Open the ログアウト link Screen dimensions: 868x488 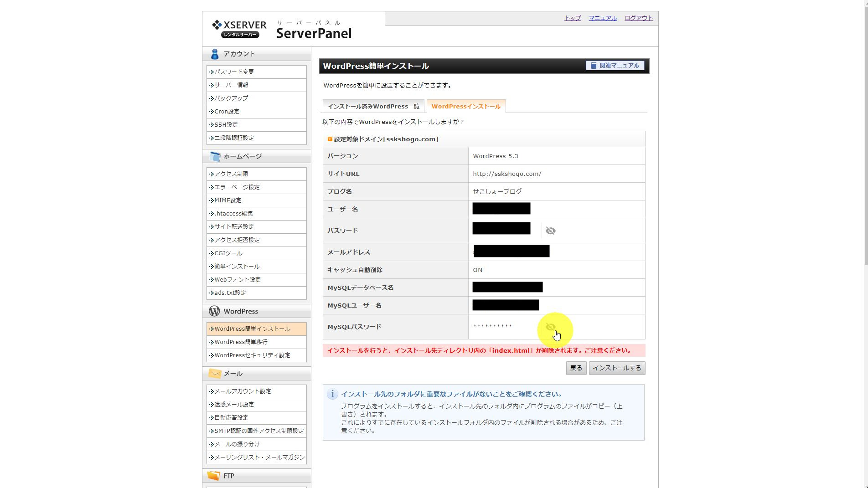point(638,18)
